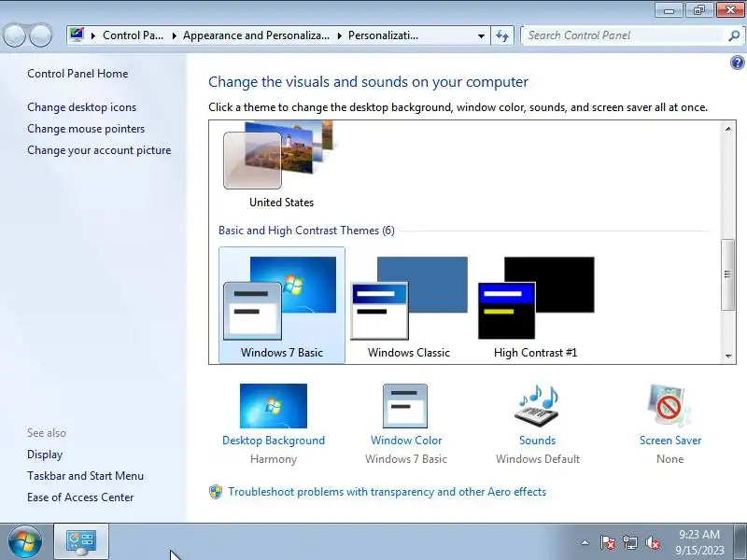Click the Control Panel taskbar button
The image size is (747, 560).
tap(81, 541)
